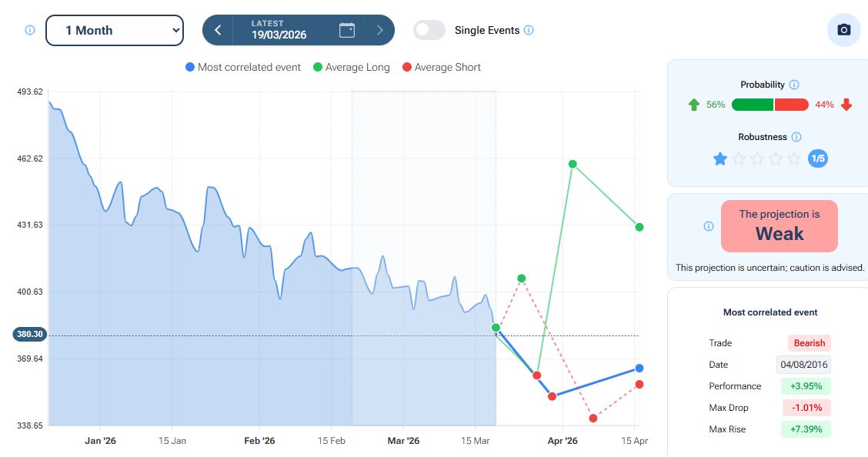The height and width of the screenshot is (457, 868).
Task: Open the calendar date picker icon
Action: pyautogui.click(x=347, y=30)
